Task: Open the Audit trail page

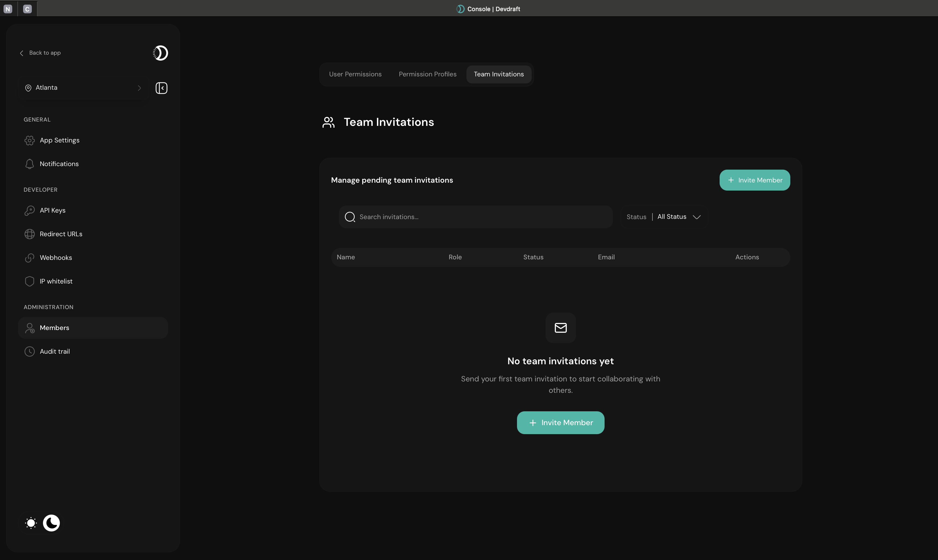Action: [x=55, y=351]
